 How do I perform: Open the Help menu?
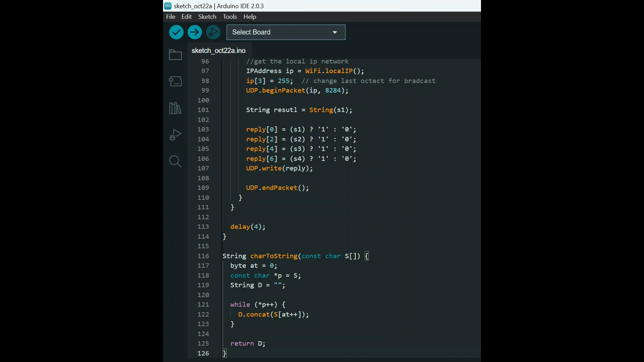[x=250, y=16]
